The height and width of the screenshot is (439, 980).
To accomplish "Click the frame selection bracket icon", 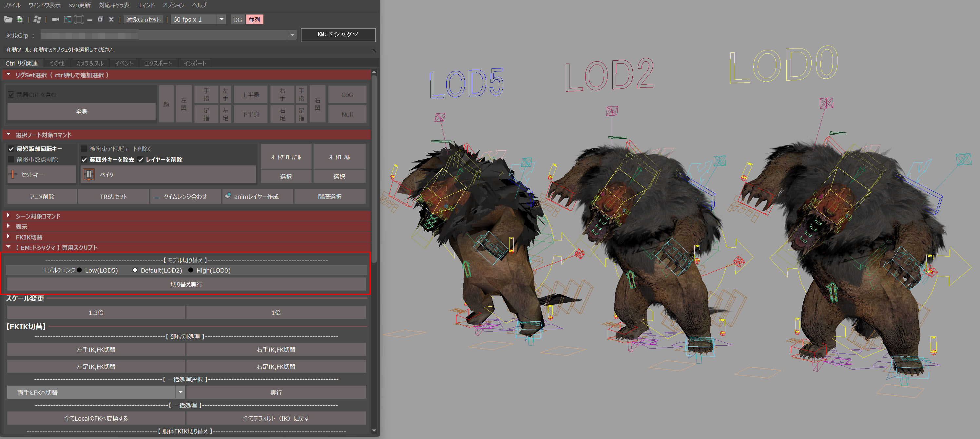I will pyautogui.click(x=79, y=19).
